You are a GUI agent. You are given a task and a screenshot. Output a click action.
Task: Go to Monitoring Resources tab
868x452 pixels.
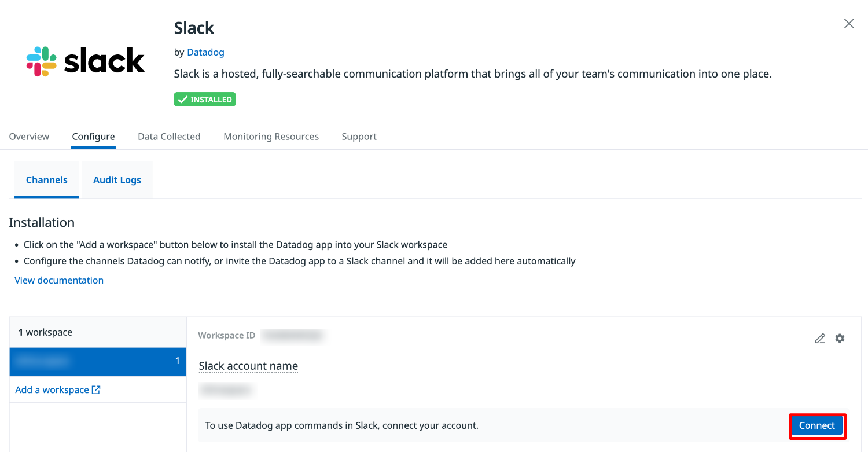pyautogui.click(x=271, y=137)
